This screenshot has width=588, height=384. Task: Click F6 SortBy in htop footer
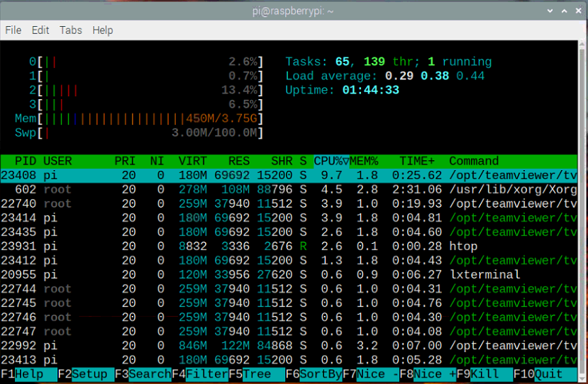[x=314, y=374]
